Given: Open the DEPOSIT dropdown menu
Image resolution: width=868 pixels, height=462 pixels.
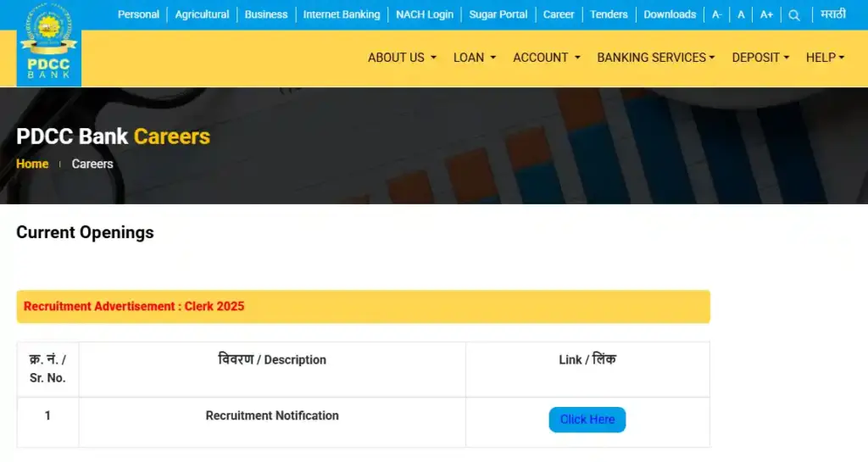Looking at the screenshot, I should [x=760, y=58].
